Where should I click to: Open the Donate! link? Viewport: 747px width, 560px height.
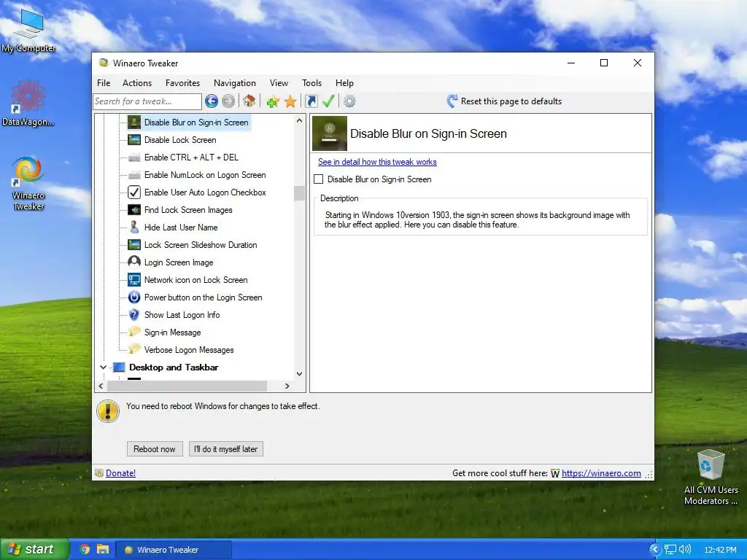tap(120, 473)
